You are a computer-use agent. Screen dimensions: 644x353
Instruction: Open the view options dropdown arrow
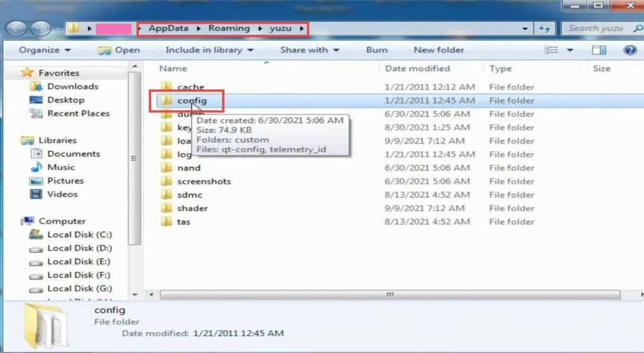tap(570, 50)
